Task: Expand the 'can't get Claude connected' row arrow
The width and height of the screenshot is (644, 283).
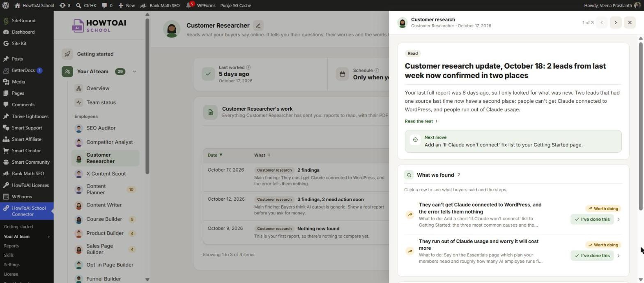Action: pyautogui.click(x=619, y=220)
